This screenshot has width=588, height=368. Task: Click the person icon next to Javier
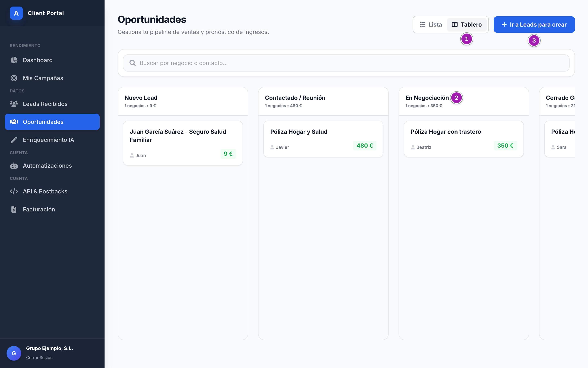click(x=272, y=147)
